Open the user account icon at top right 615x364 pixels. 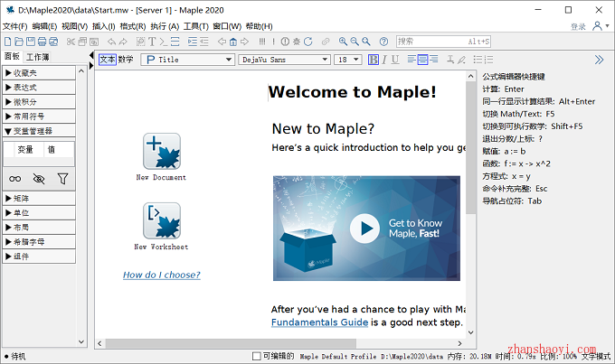[597, 26]
